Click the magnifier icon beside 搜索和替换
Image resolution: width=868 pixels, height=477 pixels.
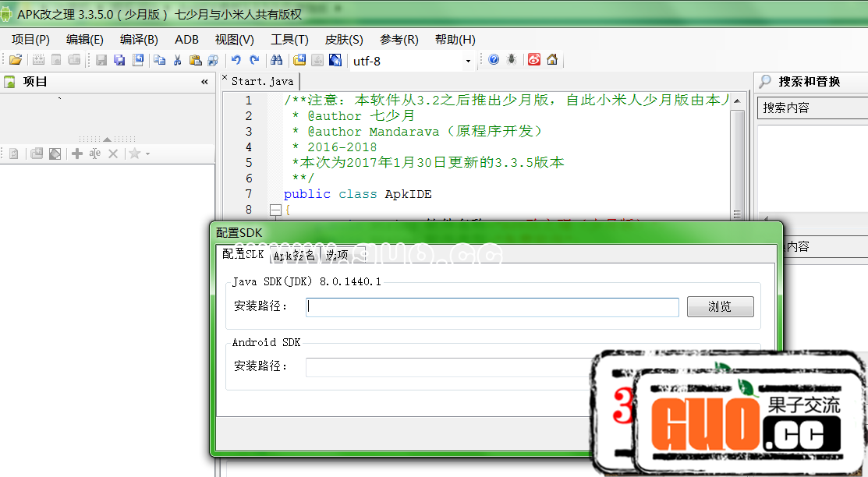point(765,81)
